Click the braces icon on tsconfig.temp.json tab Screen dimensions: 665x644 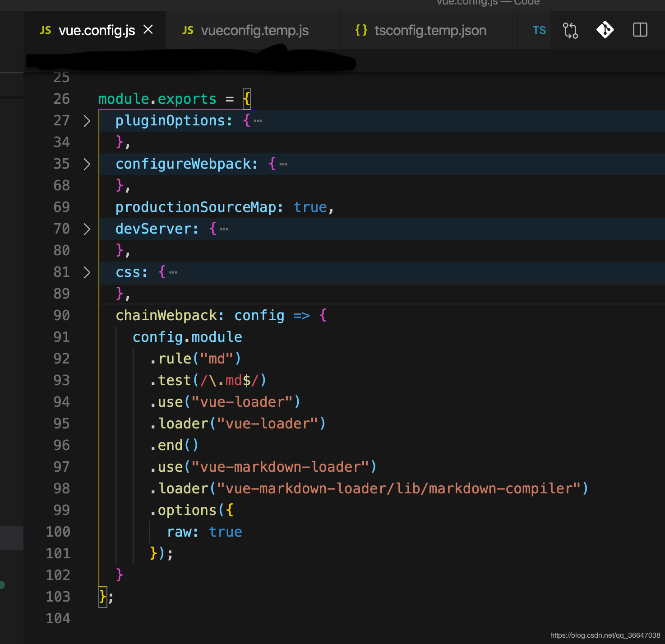pos(361,30)
